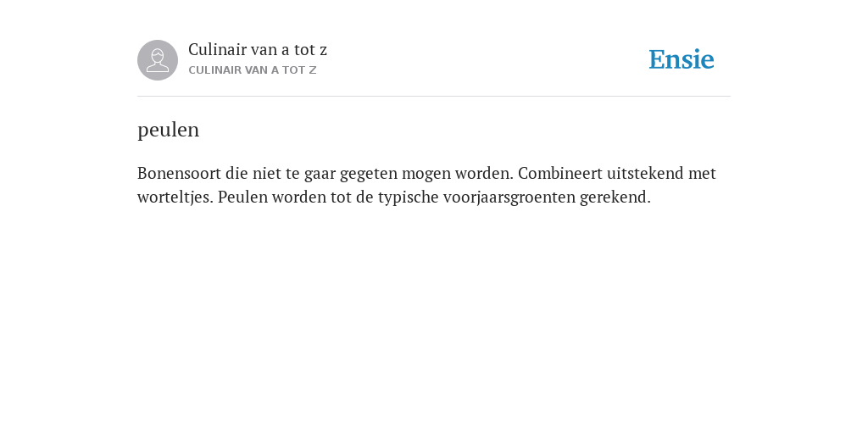The width and height of the screenshot is (868, 434).
Task: Click the letter z ending the author title
Action: coord(323,51)
